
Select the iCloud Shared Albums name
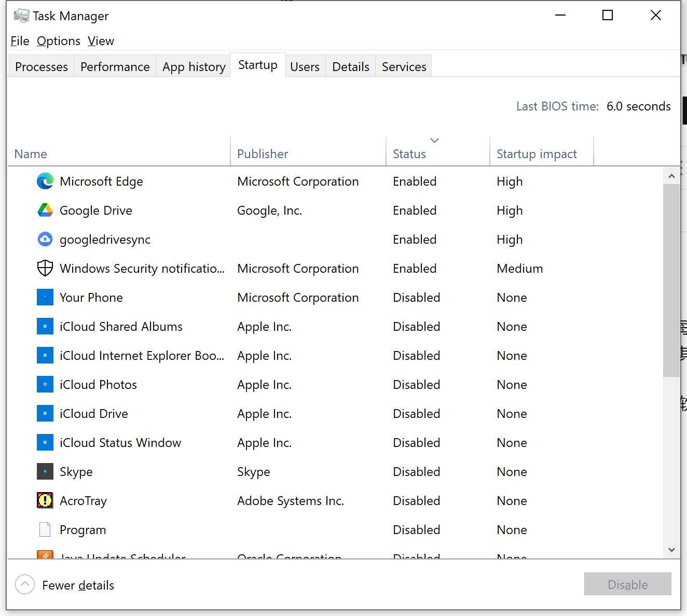[121, 327]
